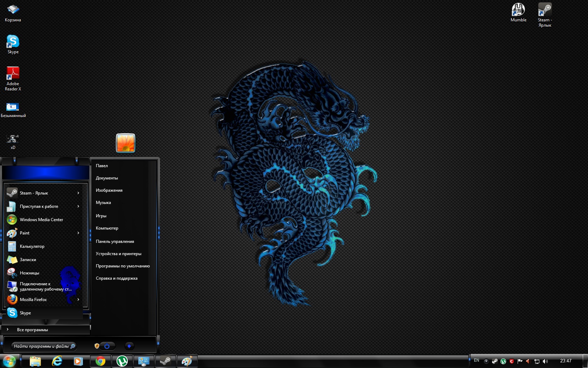Open Калькулятор from the Start menu
588x368 pixels.
click(x=44, y=246)
